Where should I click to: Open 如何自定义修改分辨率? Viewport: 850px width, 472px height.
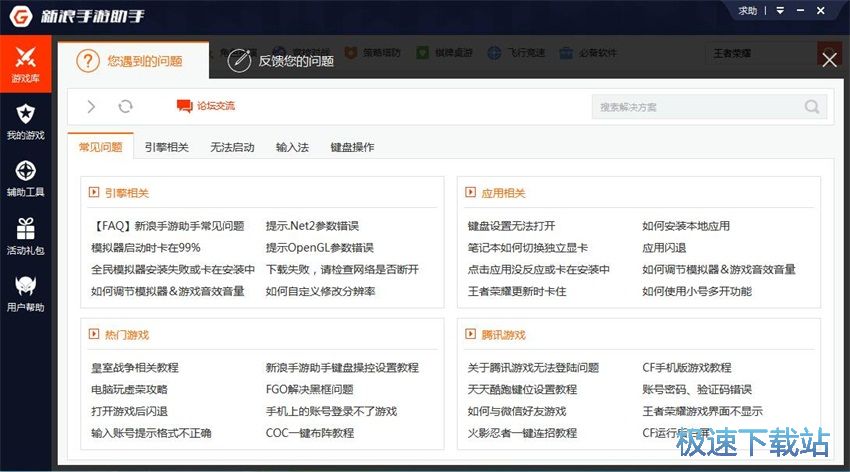pos(320,291)
